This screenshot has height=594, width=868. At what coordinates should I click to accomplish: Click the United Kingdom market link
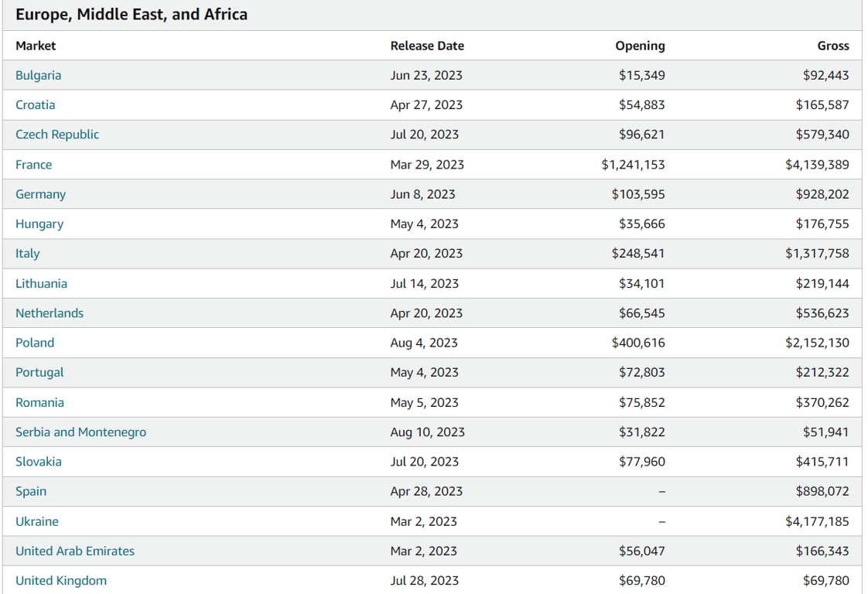61,580
